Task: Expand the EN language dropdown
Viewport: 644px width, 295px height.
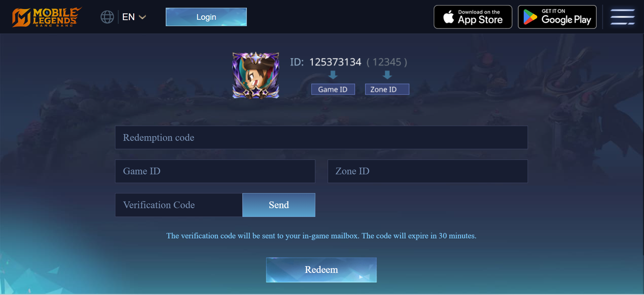Action: pos(134,17)
